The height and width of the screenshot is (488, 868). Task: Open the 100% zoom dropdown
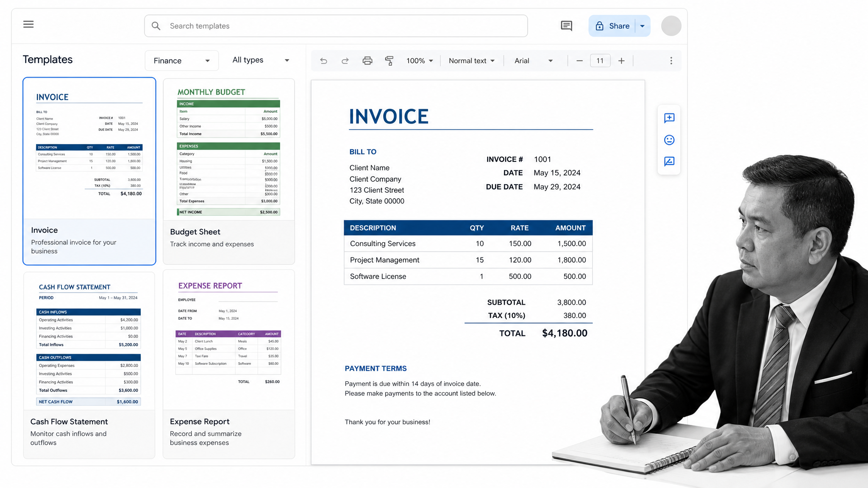(420, 61)
